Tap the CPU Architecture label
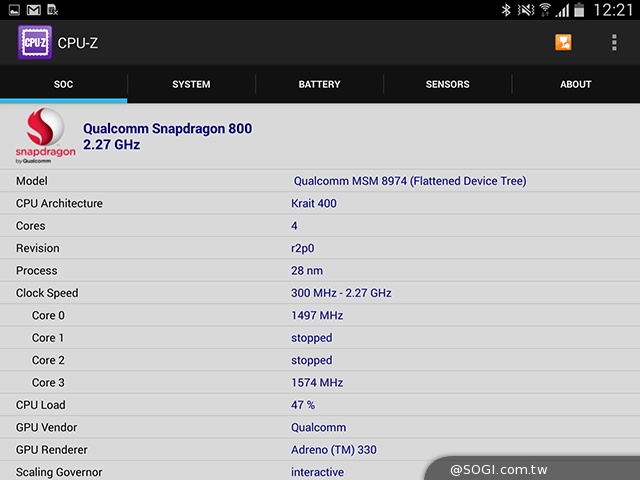Image resolution: width=640 pixels, height=480 pixels. click(59, 203)
